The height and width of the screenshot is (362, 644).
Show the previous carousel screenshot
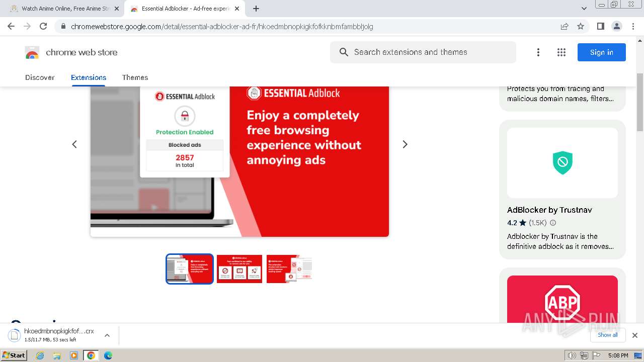click(x=74, y=144)
